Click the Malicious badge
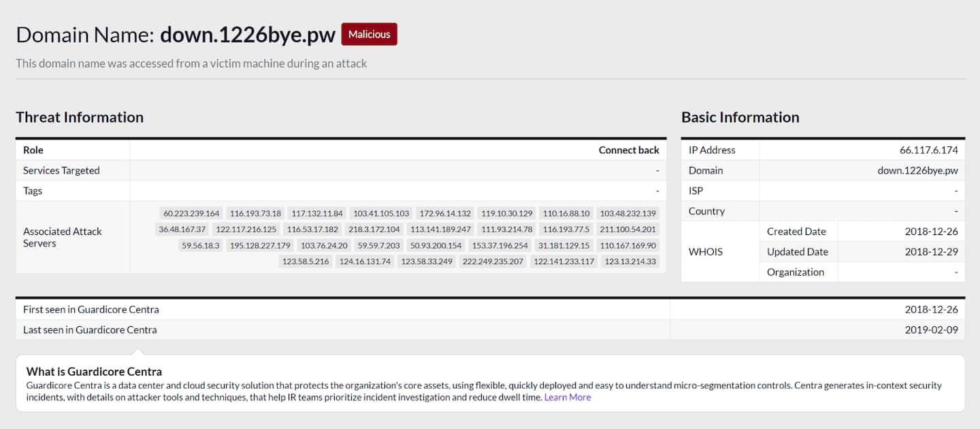Image resolution: width=980 pixels, height=429 pixels. click(369, 34)
